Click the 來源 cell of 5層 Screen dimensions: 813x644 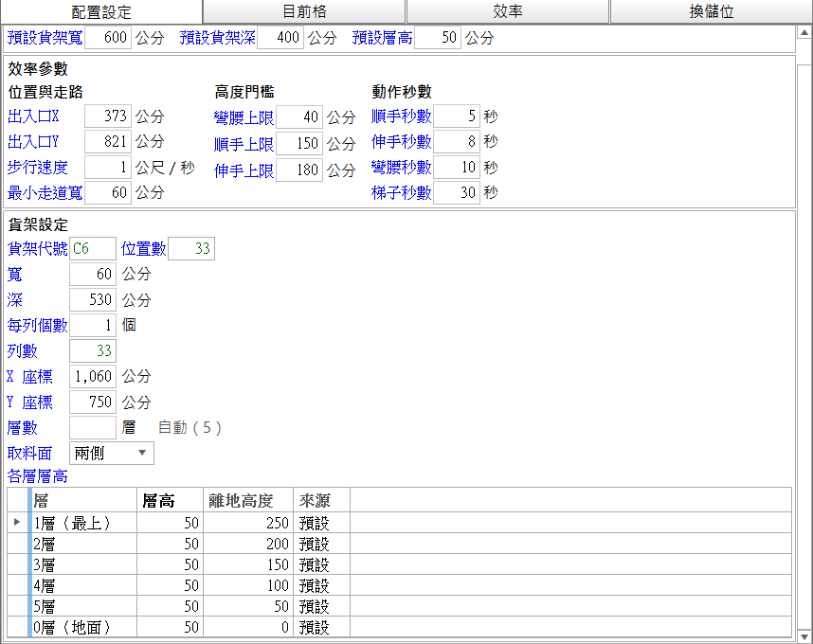[x=321, y=606]
